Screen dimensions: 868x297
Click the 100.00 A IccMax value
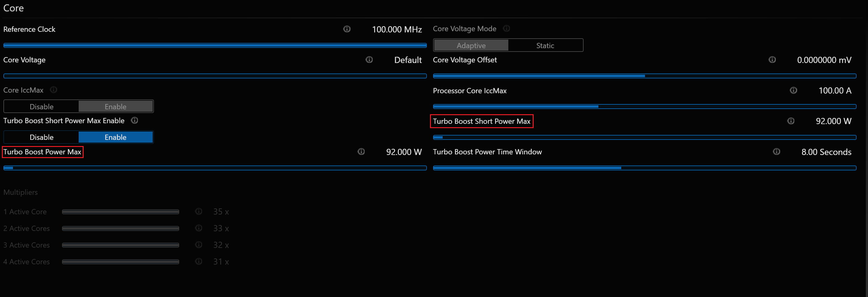pyautogui.click(x=835, y=91)
